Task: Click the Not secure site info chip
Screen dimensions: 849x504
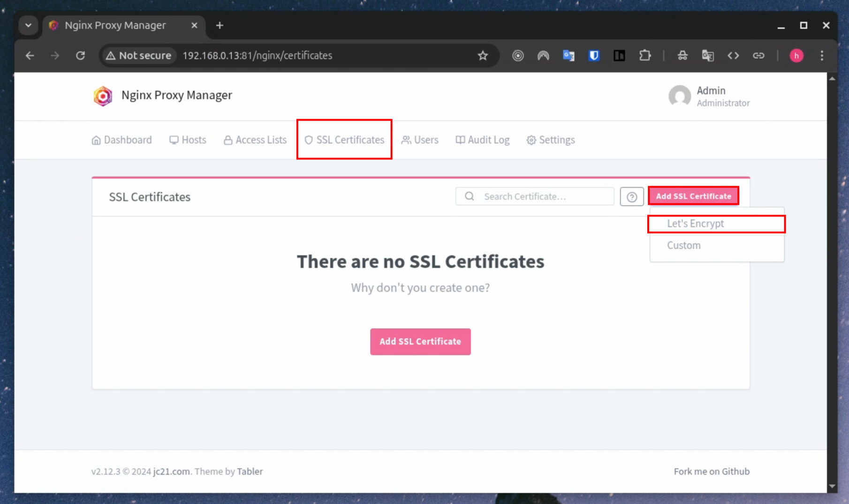Action: coord(139,56)
